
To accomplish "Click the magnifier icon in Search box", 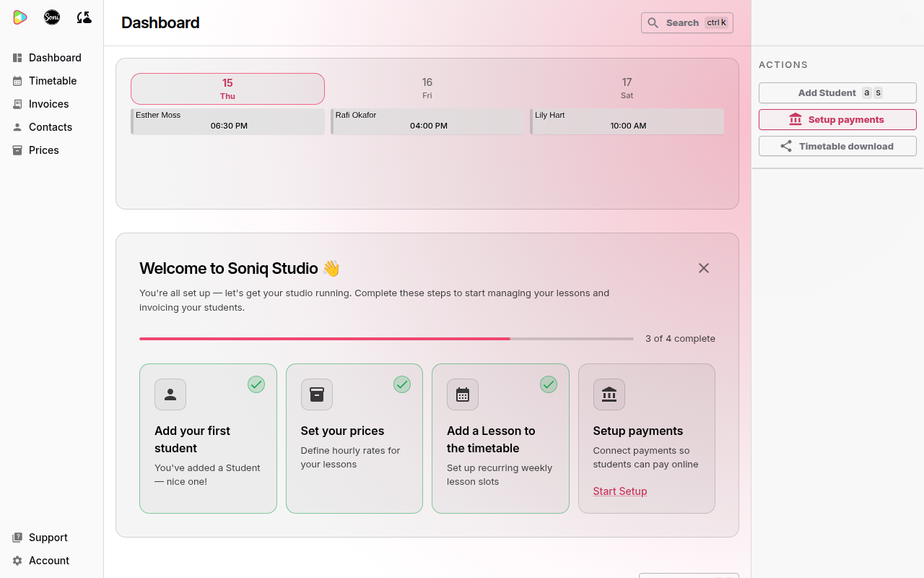I will (653, 23).
